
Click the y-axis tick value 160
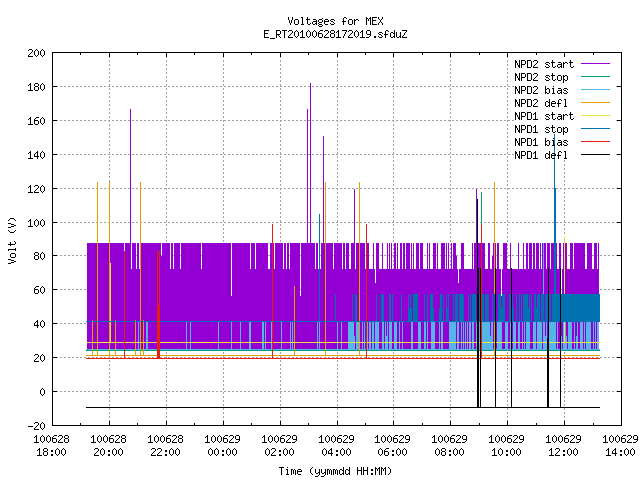[37, 121]
